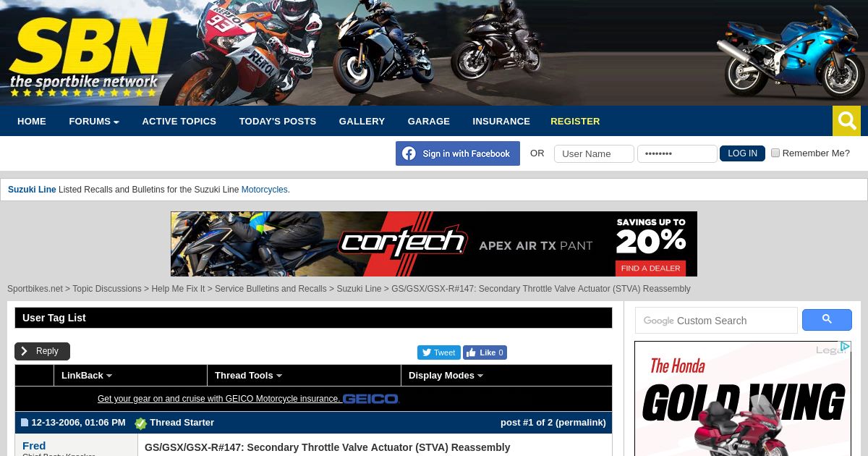Click the post date 12-13-2006, 01:06 PM
This screenshot has height=456, width=868.
[78, 423]
